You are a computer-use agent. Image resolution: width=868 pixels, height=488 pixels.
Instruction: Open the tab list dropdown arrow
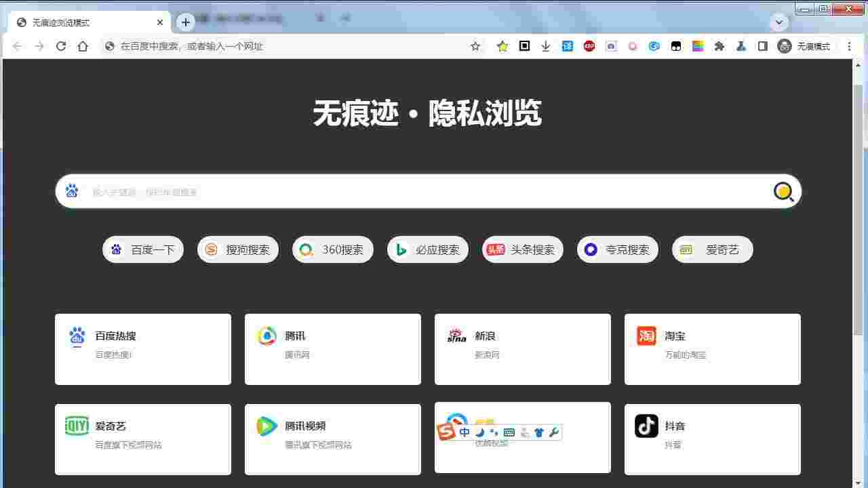778,22
